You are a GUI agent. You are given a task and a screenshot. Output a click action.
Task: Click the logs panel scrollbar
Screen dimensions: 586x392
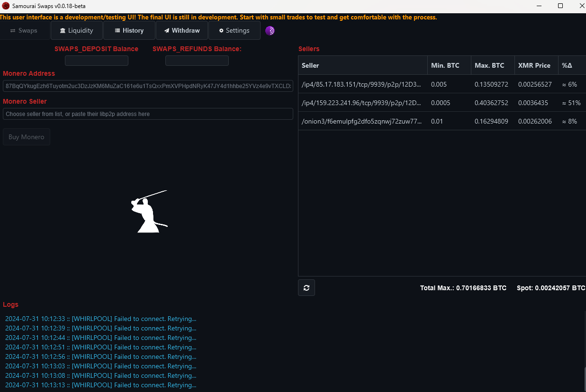584,378
